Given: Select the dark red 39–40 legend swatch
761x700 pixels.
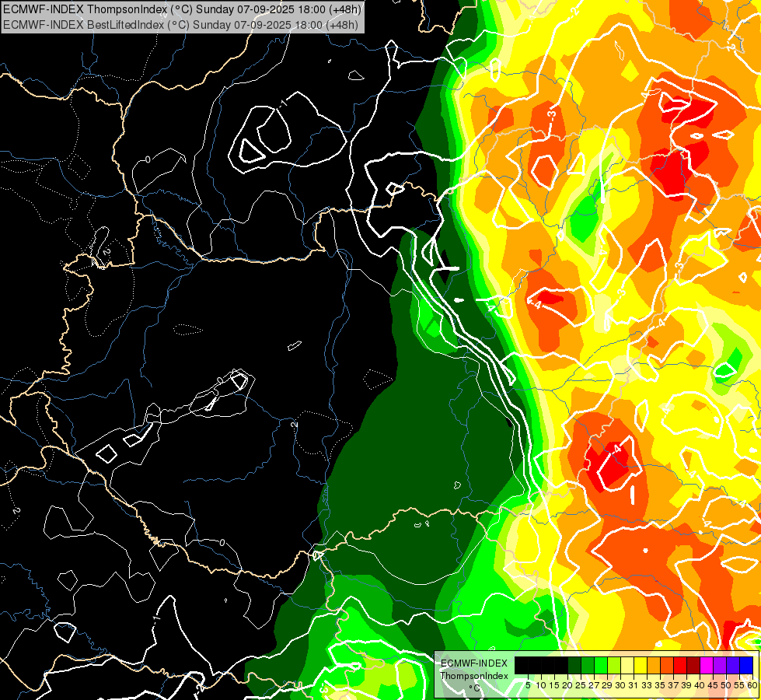Looking at the screenshot, I should tap(693, 665).
